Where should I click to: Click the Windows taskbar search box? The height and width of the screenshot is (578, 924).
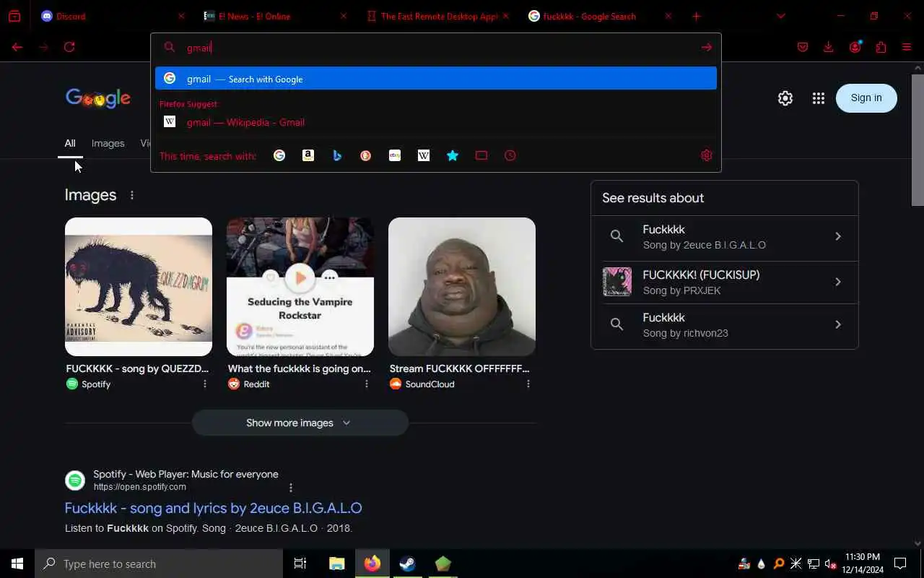[x=159, y=564]
